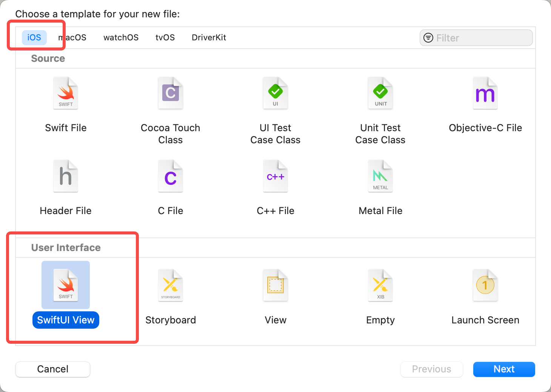Click the Next button
Image resolution: width=551 pixels, height=392 pixels.
click(504, 369)
